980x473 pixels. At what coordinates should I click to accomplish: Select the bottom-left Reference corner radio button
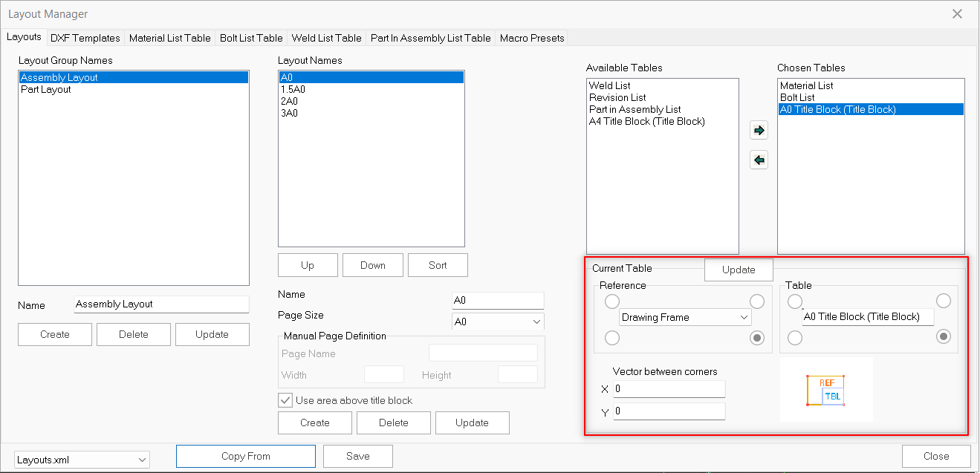(x=611, y=338)
